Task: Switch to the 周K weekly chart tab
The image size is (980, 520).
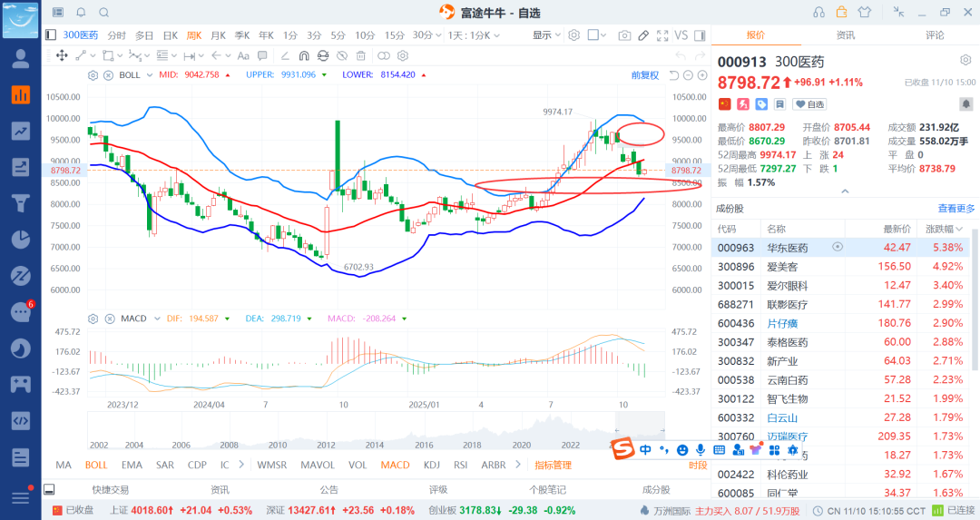Action: [x=194, y=35]
